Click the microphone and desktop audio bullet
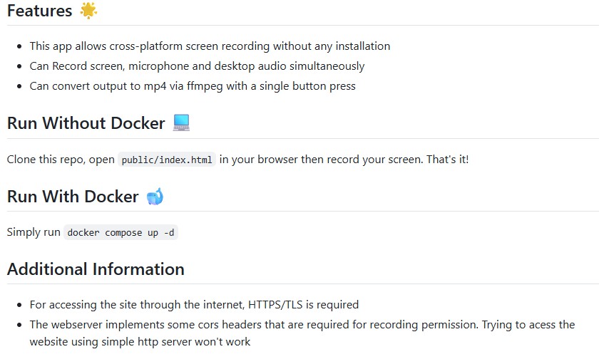This screenshot has width=609, height=364. 197,66
